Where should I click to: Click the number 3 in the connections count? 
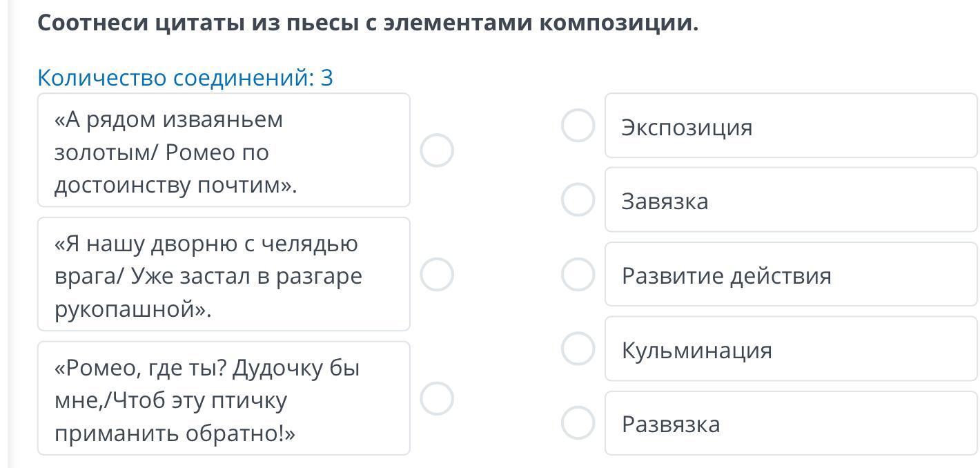[x=327, y=78]
